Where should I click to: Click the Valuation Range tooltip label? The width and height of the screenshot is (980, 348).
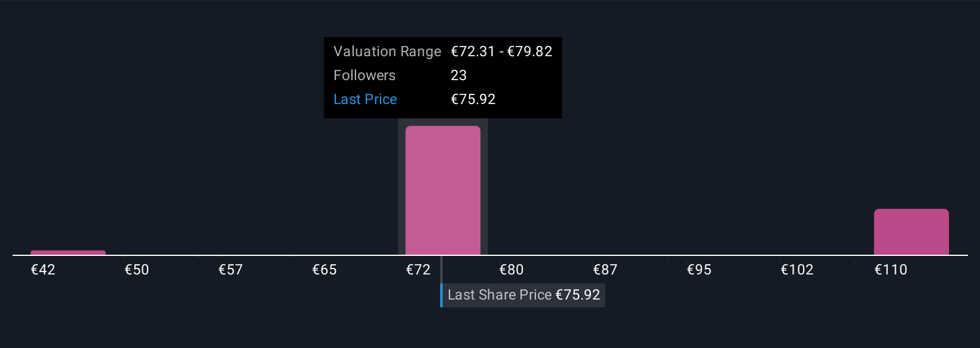point(387,51)
